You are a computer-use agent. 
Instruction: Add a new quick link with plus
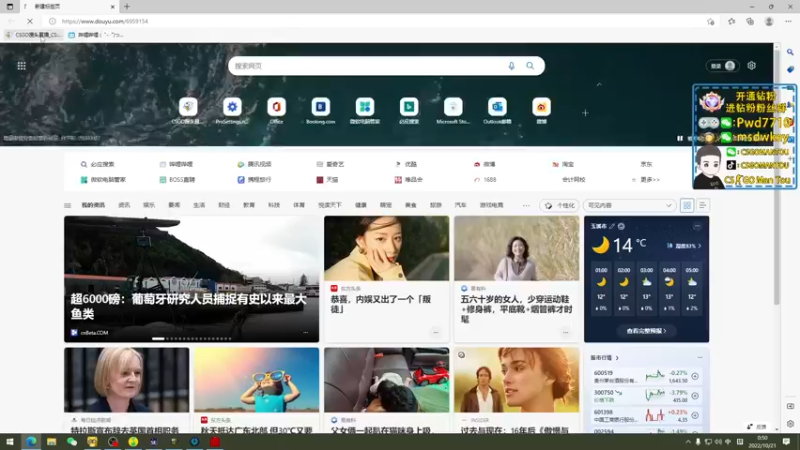[585, 113]
